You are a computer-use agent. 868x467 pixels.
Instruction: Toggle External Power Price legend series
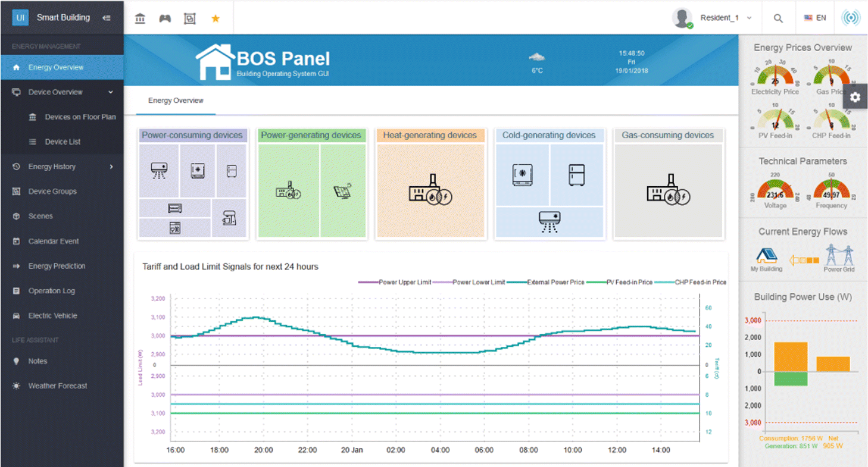545,282
